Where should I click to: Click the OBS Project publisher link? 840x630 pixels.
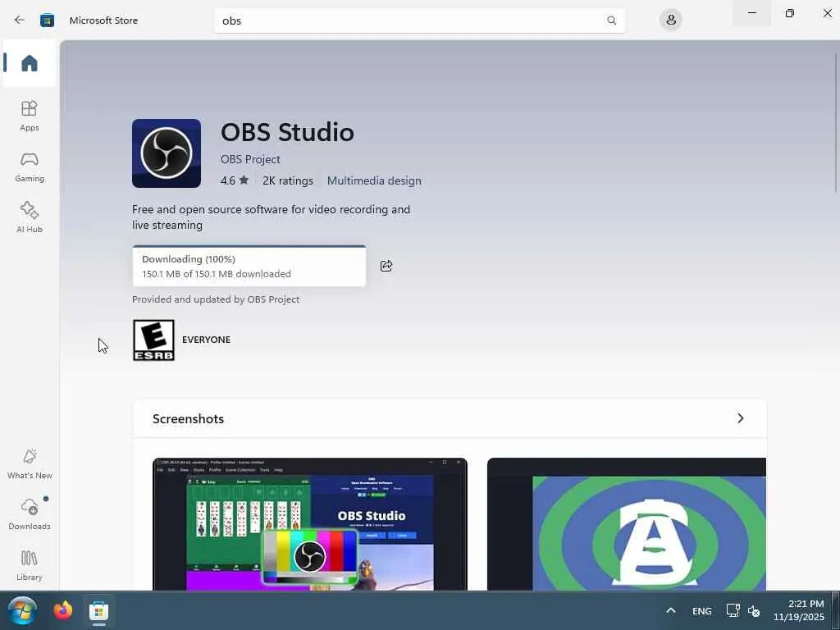(250, 159)
